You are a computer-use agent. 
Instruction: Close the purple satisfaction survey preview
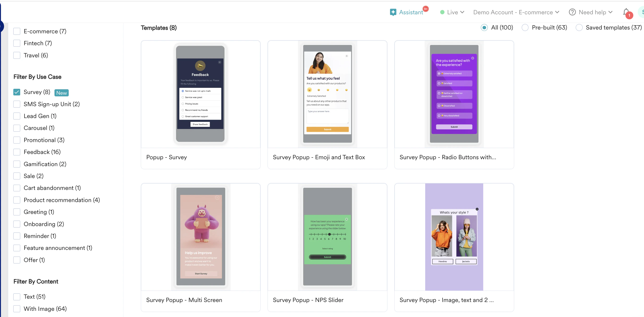pos(473,58)
